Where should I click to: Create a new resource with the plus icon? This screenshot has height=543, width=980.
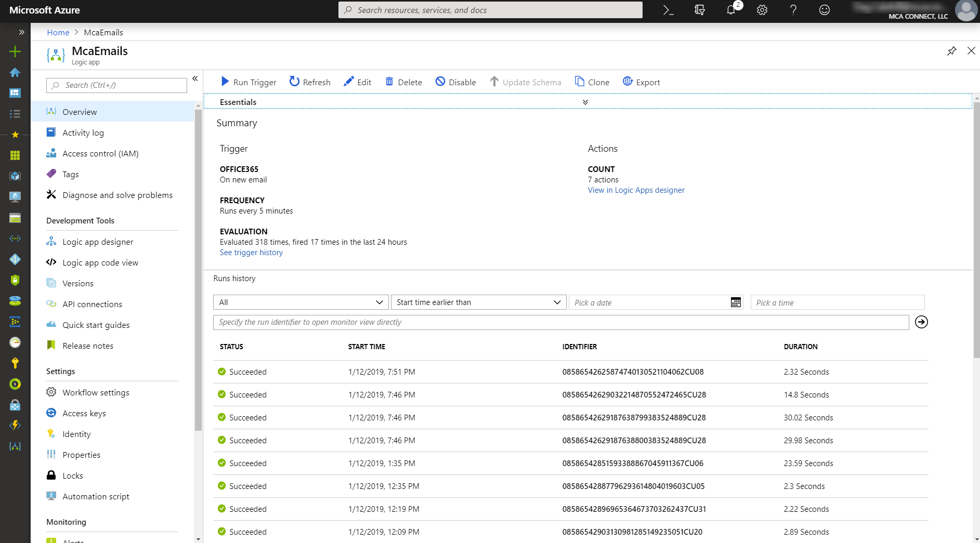coord(15,51)
